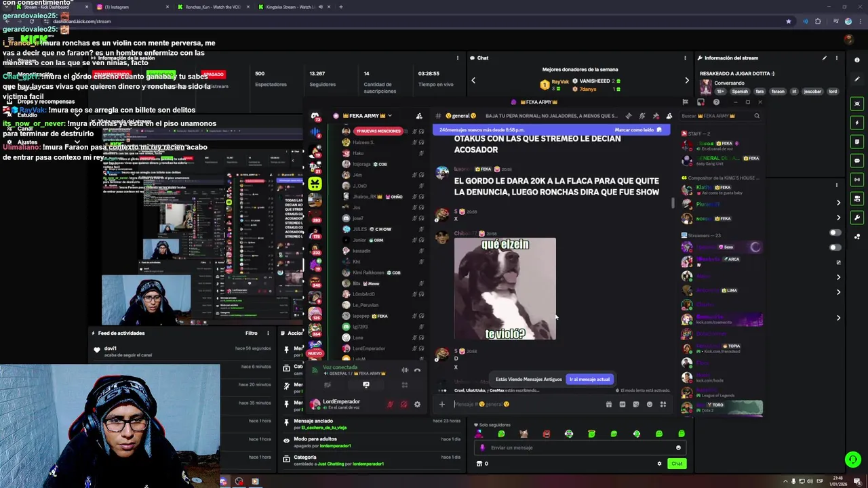Screen dimensions: 868x488
Task: Edit stream info with pencil icon
Action: pyautogui.click(x=824, y=58)
